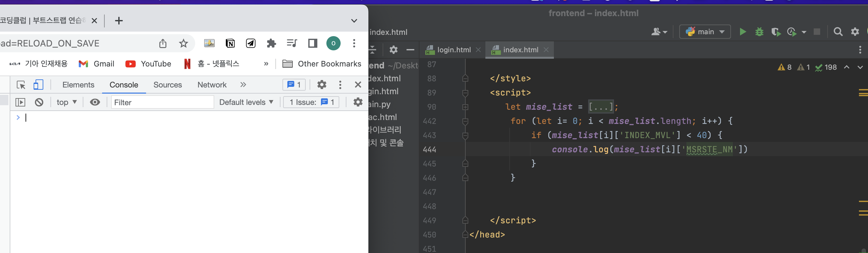Switch to the Console tab
This screenshot has width=868, height=253.
pyautogui.click(x=124, y=85)
